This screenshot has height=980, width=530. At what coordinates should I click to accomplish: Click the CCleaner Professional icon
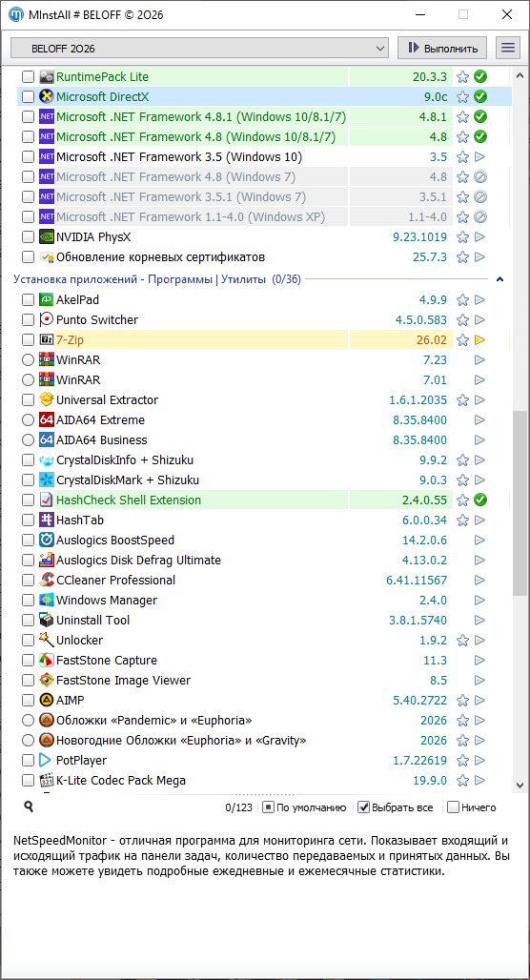click(47, 580)
